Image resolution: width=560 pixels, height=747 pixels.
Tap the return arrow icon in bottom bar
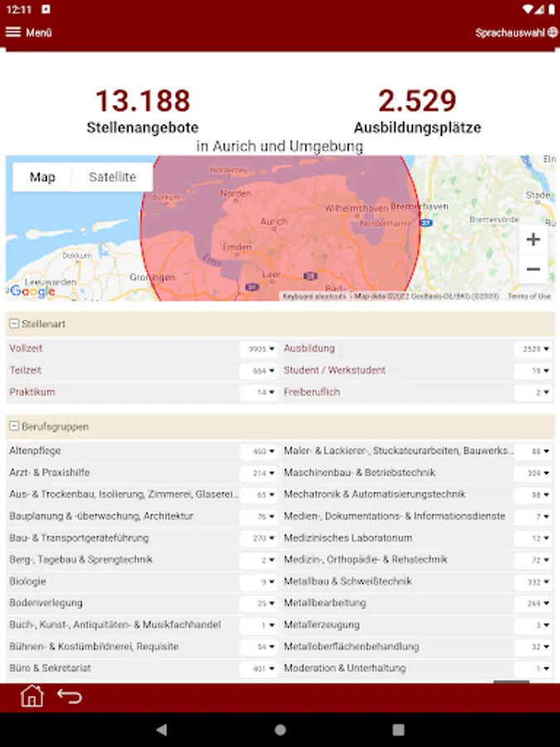(x=70, y=696)
